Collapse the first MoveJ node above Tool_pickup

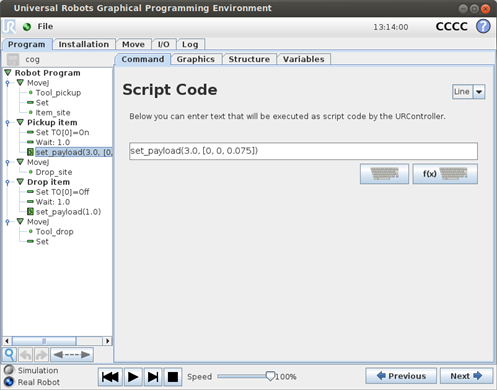pos(20,82)
